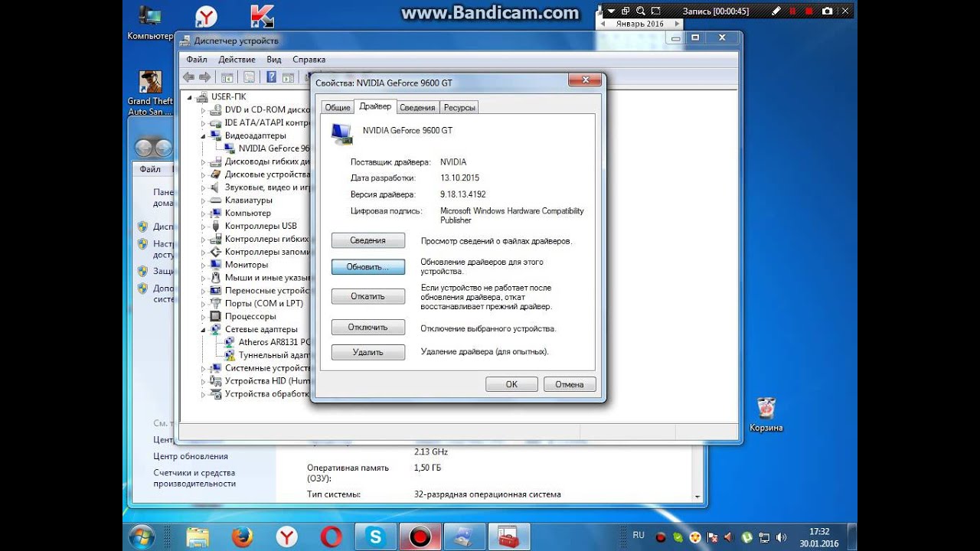Open the Справка menu
This screenshot has height=551, width=980.
(x=309, y=59)
